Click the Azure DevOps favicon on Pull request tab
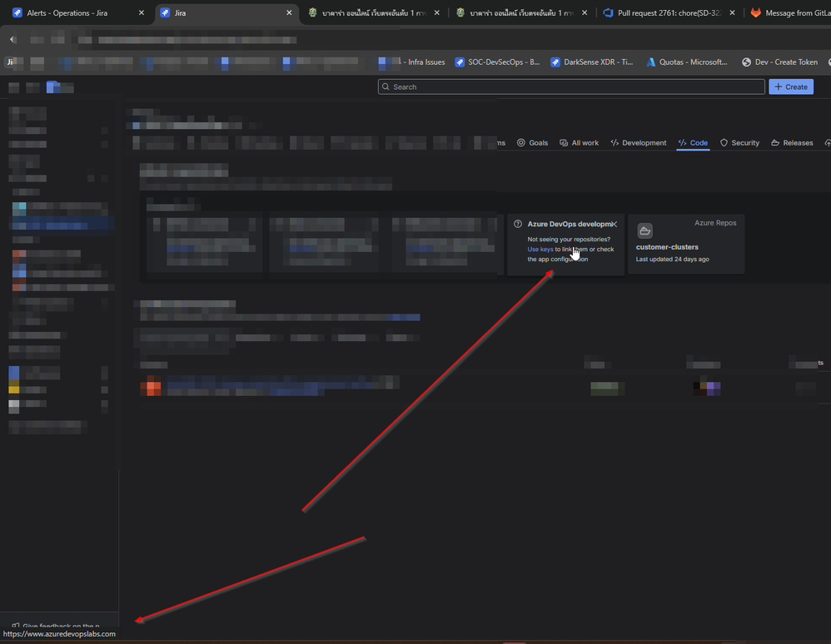The height and width of the screenshot is (644, 831). [608, 12]
